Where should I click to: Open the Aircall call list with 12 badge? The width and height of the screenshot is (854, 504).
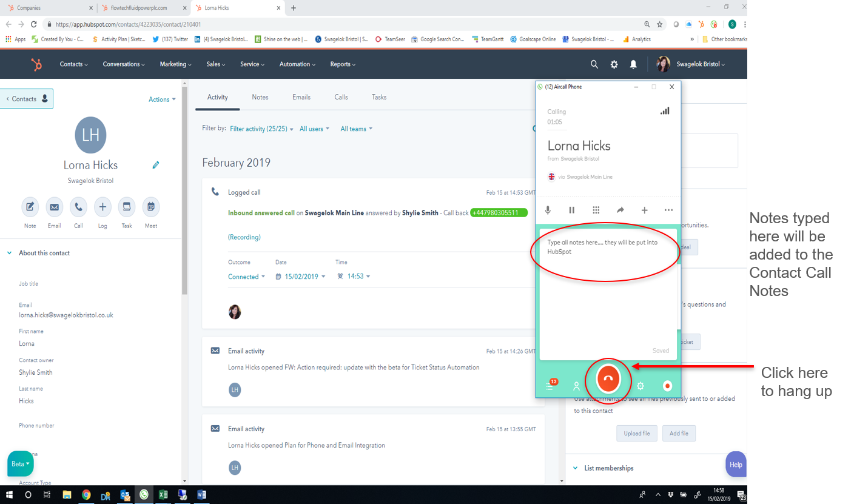pos(551,385)
